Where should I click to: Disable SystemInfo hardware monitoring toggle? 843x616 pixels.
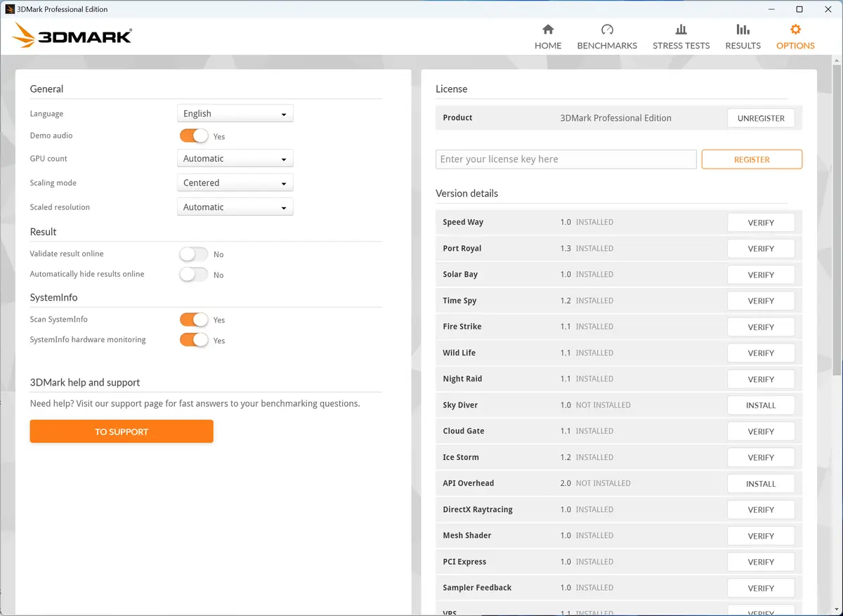[x=194, y=341]
